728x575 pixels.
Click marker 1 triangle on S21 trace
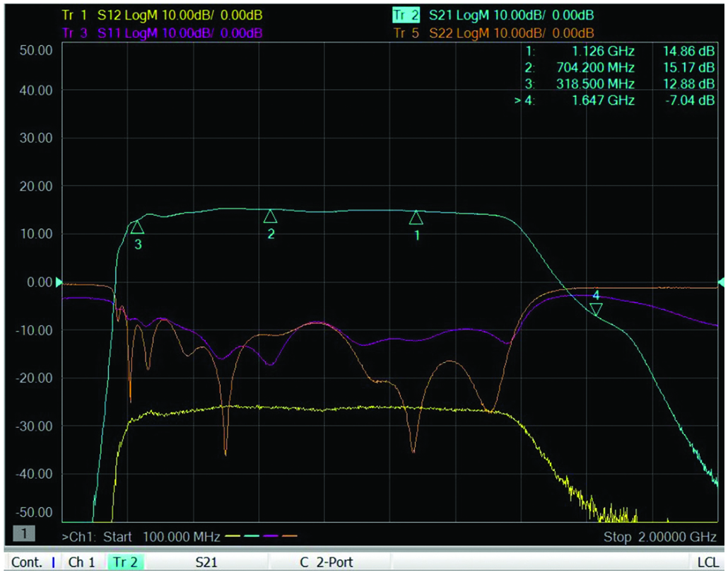[x=416, y=218]
